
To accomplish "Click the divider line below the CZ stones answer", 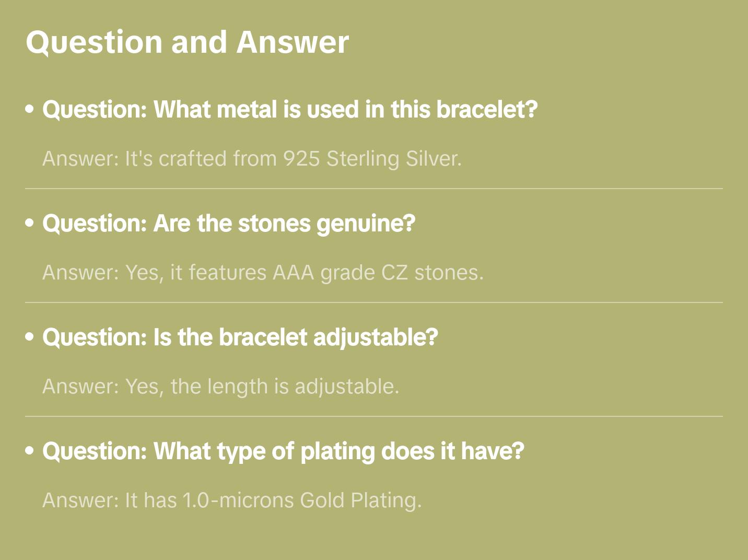I will (374, 302).
